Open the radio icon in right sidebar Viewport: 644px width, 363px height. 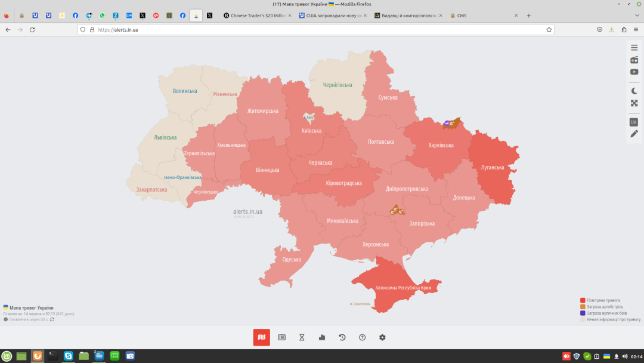coord(634,60)
